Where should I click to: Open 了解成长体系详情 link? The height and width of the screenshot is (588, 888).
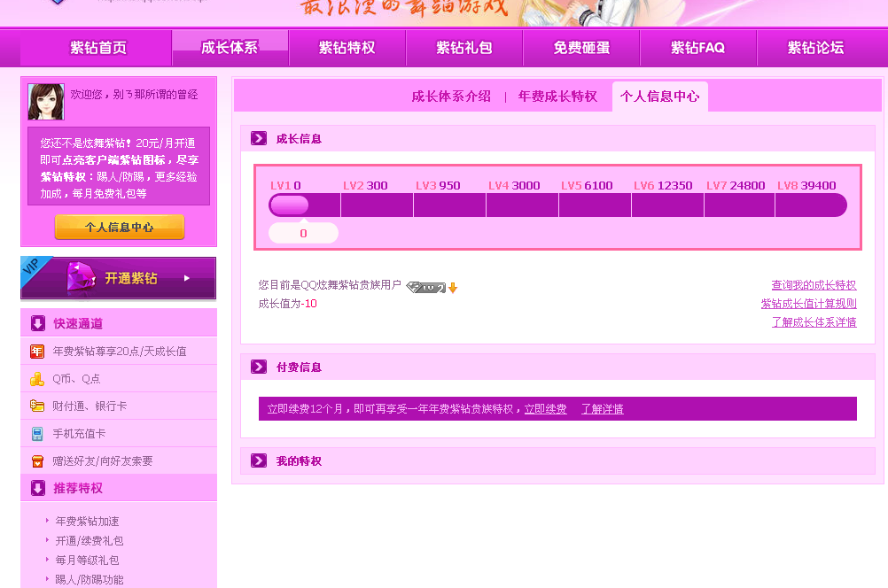[x=814, y=322]
